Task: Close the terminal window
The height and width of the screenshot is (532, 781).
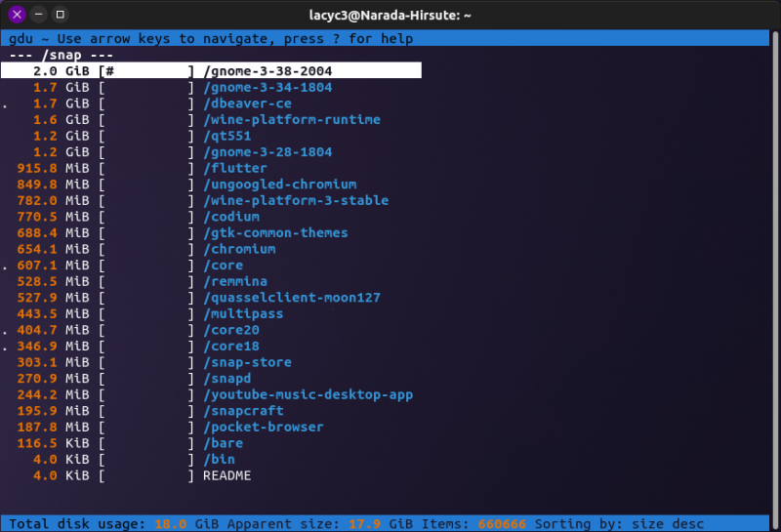Action: click(17, 15)
